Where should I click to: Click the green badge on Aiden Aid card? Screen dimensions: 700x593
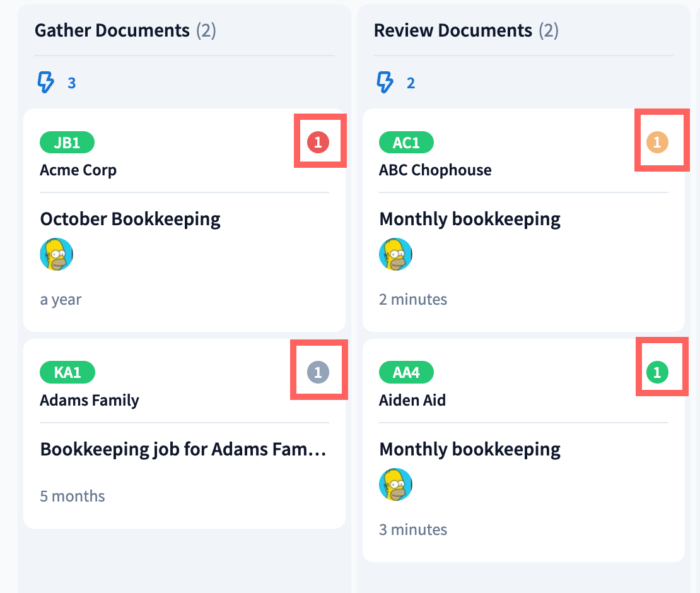pyautogui.click(x=656, y=373)
